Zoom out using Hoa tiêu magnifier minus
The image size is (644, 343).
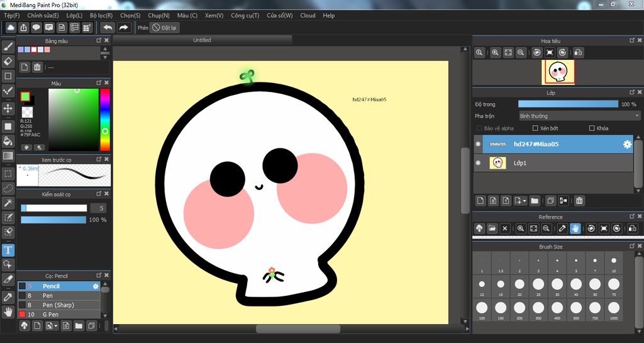pyautogui.click(x=521, y=53)
